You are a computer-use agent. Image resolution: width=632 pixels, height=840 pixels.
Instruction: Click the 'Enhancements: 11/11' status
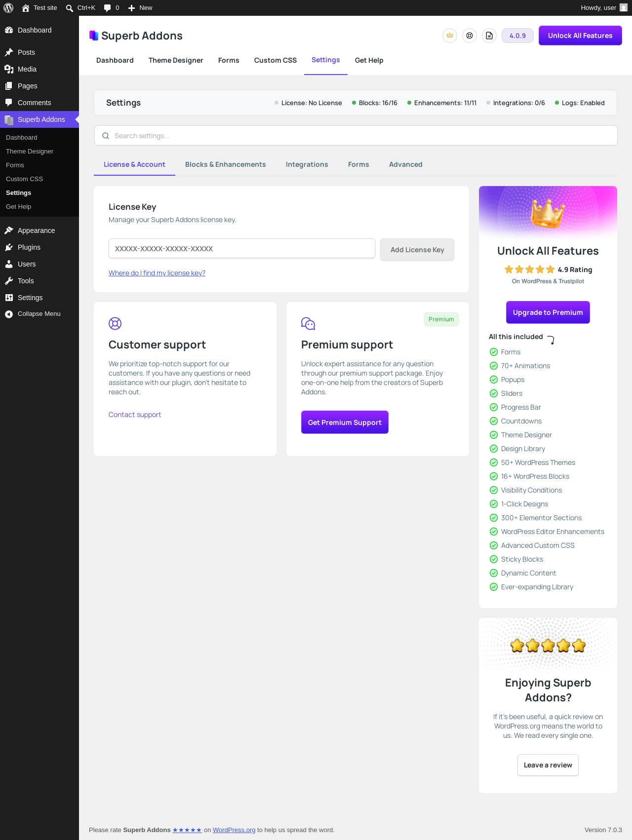[x=442, y=103]
